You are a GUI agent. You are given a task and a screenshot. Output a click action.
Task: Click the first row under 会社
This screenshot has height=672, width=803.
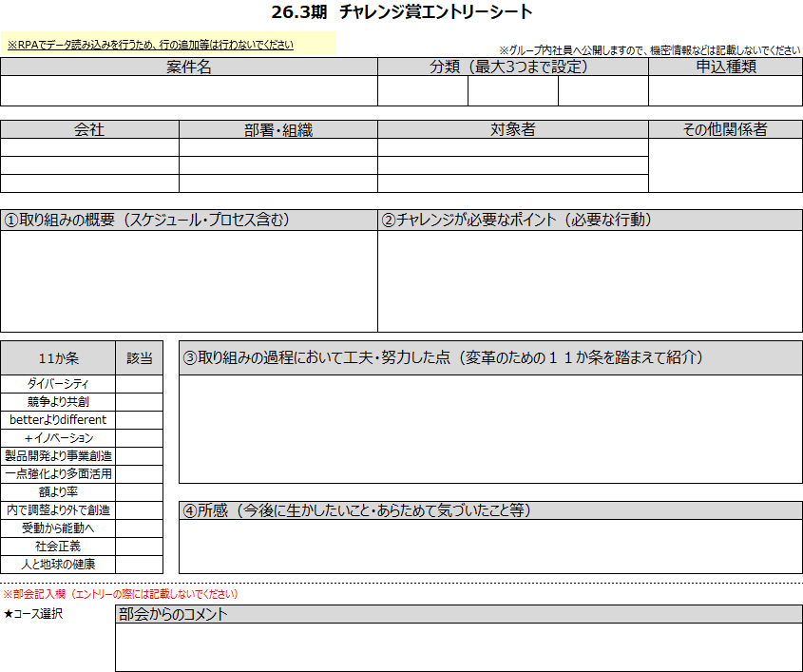coord(89,147)
